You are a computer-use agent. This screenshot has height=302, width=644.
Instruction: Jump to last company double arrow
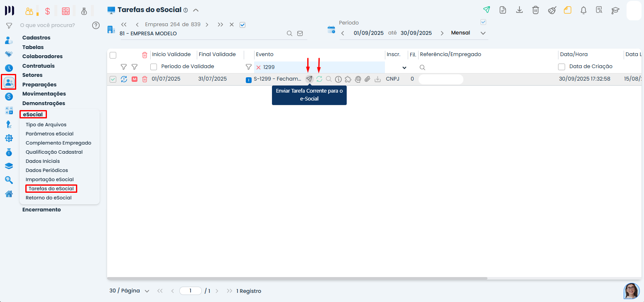pyautogui.click(x=220, y=25)
